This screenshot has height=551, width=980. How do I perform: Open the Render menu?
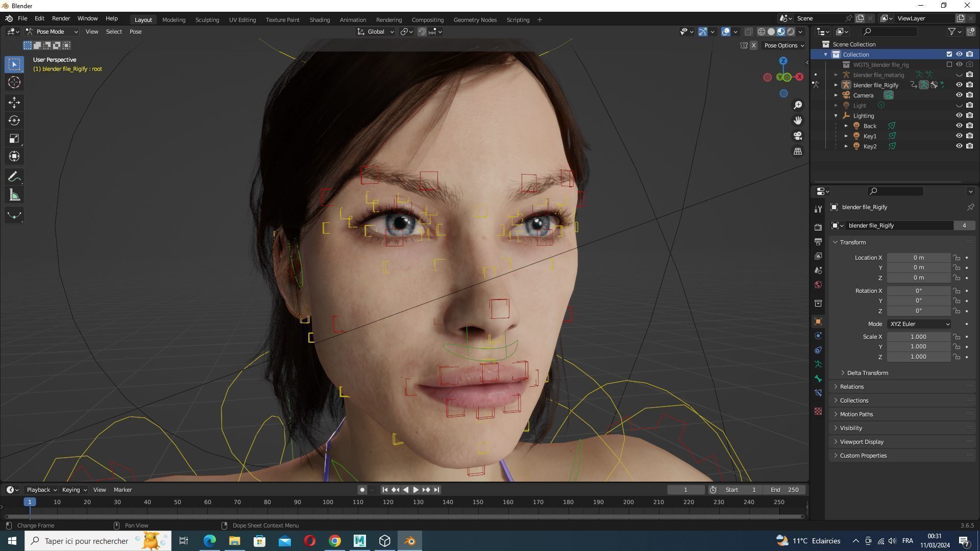[x=61, y=18]
